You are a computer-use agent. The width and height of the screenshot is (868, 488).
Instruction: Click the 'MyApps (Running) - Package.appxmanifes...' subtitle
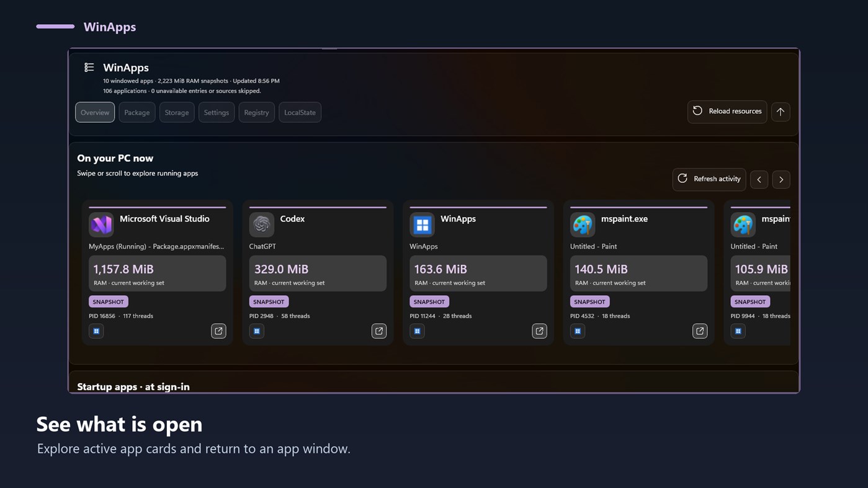pos(156,247)
